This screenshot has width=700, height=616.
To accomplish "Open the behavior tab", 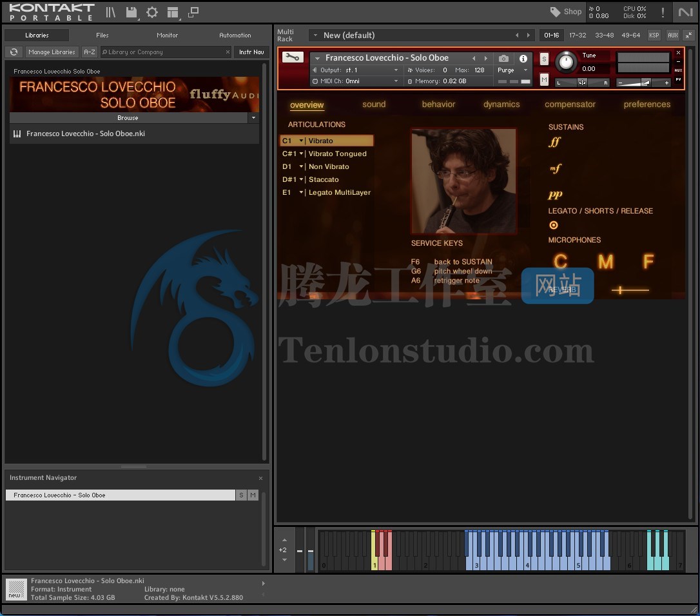I will tap(438, 104).
